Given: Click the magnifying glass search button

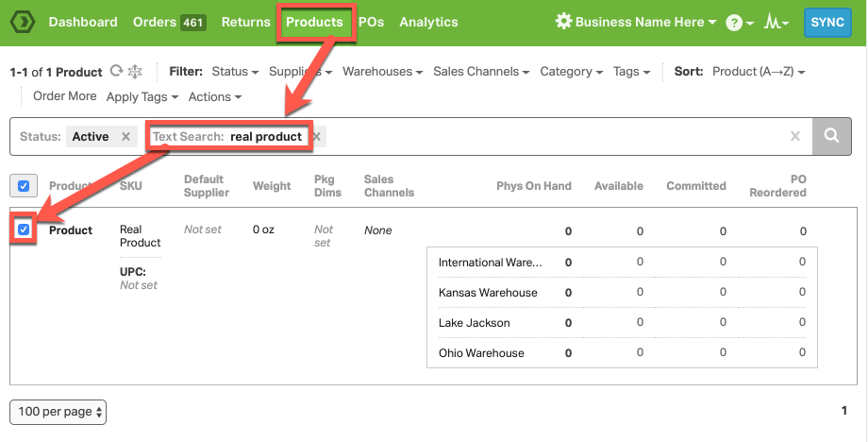Looking at the screenshot, I should [831, 136].
